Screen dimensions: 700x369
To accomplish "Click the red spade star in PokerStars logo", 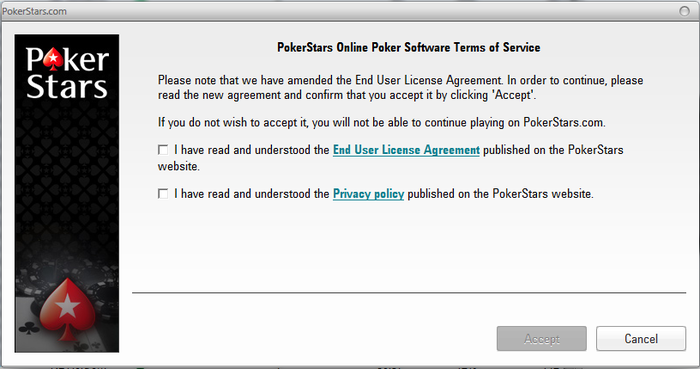I will (54, 59).
